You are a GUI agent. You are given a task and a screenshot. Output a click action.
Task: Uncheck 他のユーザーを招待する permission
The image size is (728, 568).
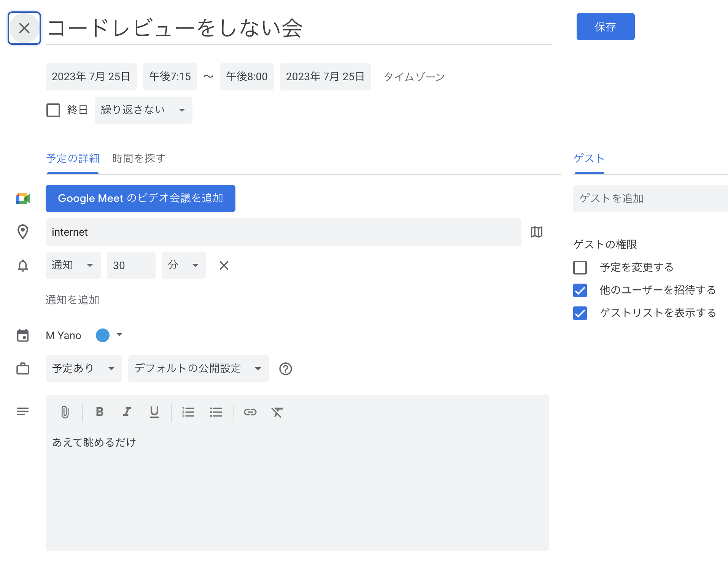[x=580, y=290]
